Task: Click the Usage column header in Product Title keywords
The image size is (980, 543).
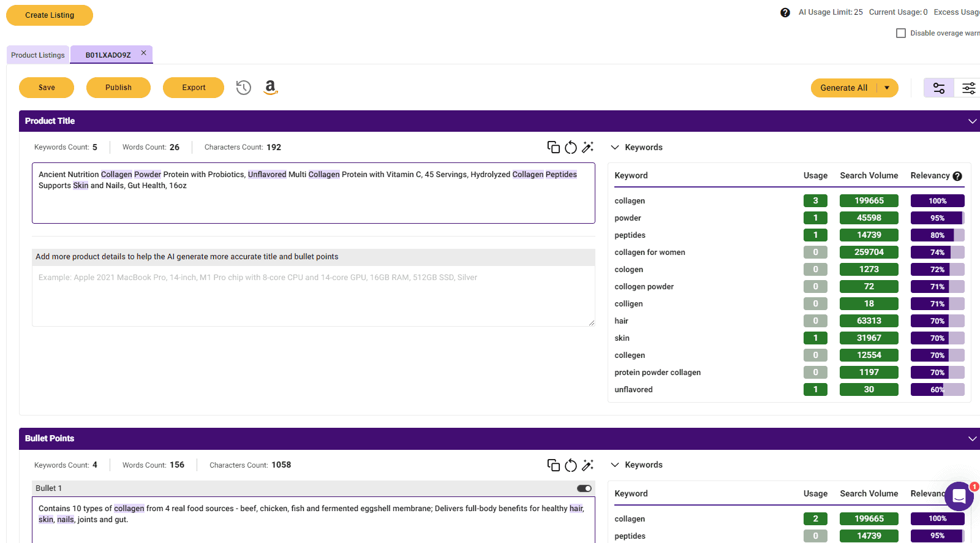Action: pyautogui.click(x=815, y=176)
